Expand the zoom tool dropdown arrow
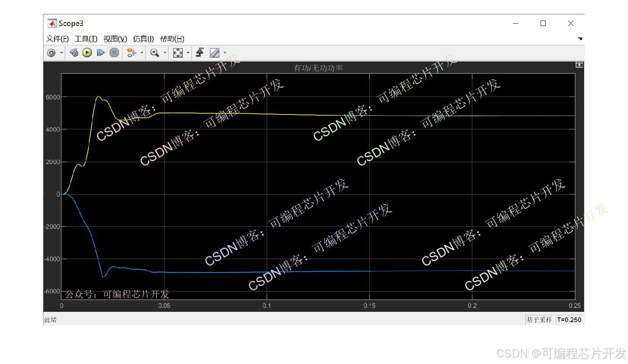This screenshot has height=364, width=628. 165,53
